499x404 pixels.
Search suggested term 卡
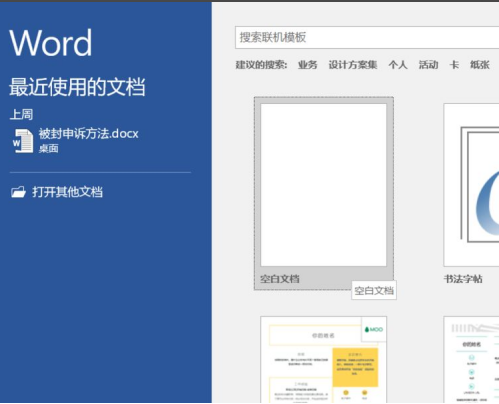454,65
